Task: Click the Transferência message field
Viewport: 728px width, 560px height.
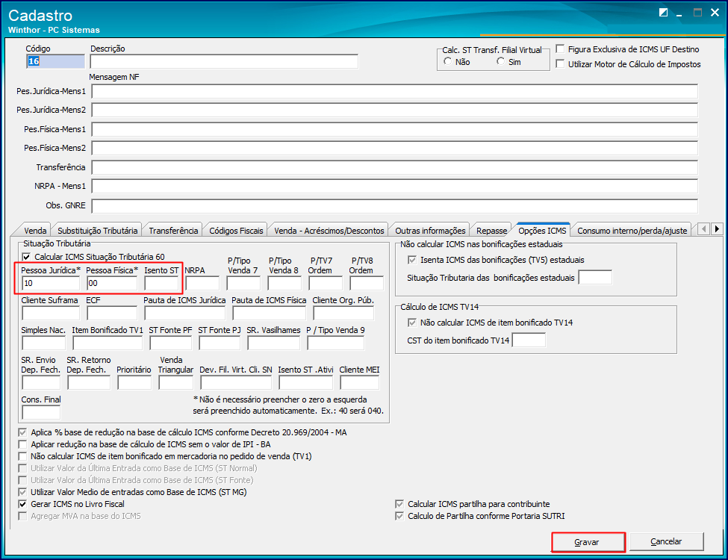Action: pos(395,167)
